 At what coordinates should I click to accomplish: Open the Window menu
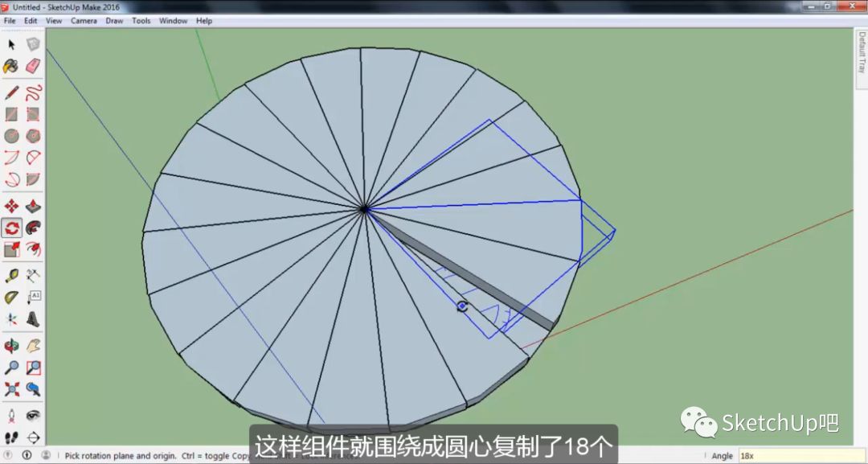pos(174,20)
